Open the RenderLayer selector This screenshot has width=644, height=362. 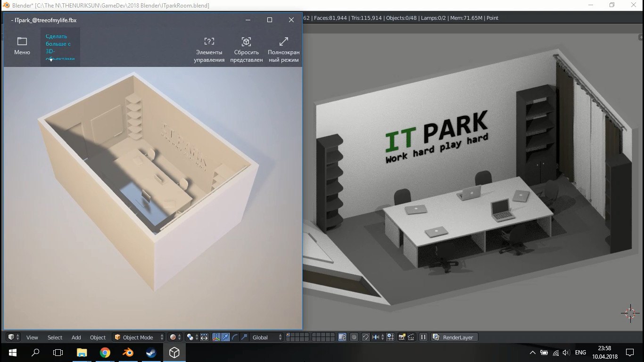coord(454,337)
